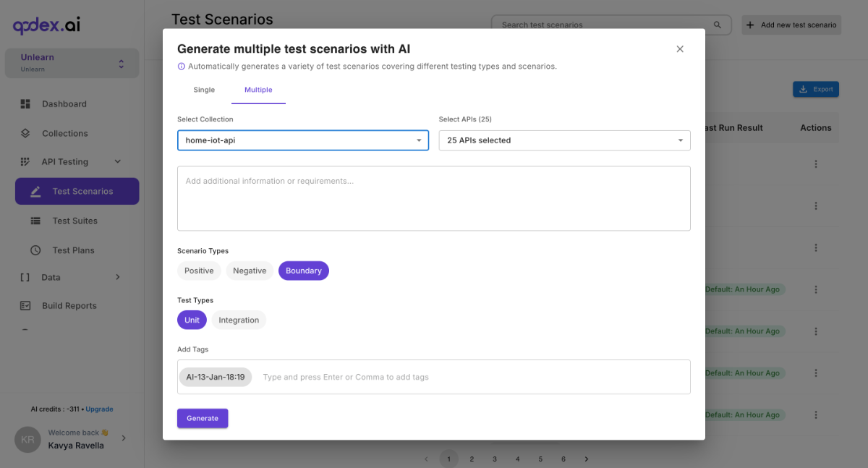Go to page 2 in pagination
Image resolution: width=868 pixels, height=468 pixels.
[x=472, y=459]
